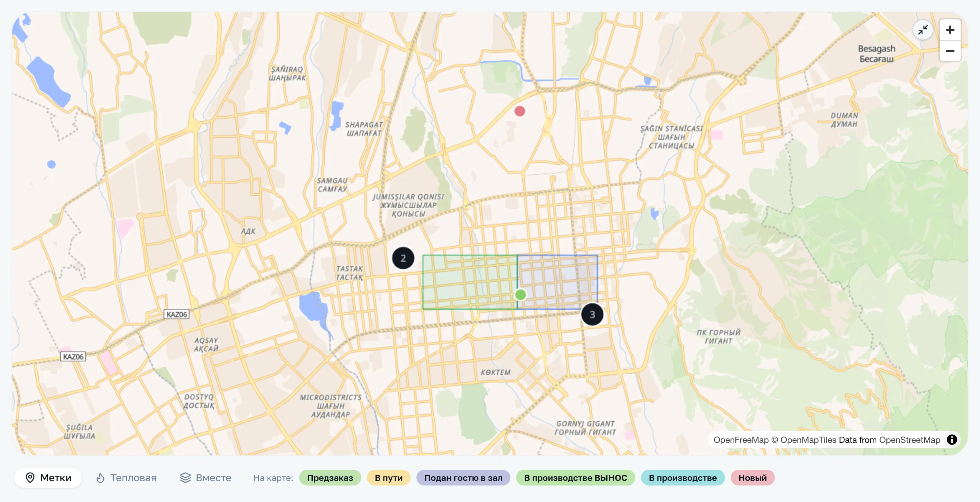This screenshot has height=502, width=980.
Task: Toggle the В производстве status filter
Action: tap(683, 478)
